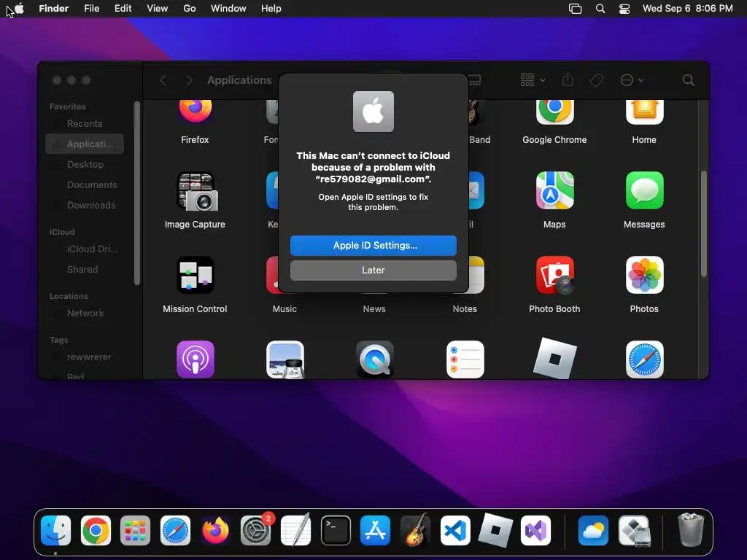Open Launchpad from the Dock
747x560 pixels.
click(135, 530)
